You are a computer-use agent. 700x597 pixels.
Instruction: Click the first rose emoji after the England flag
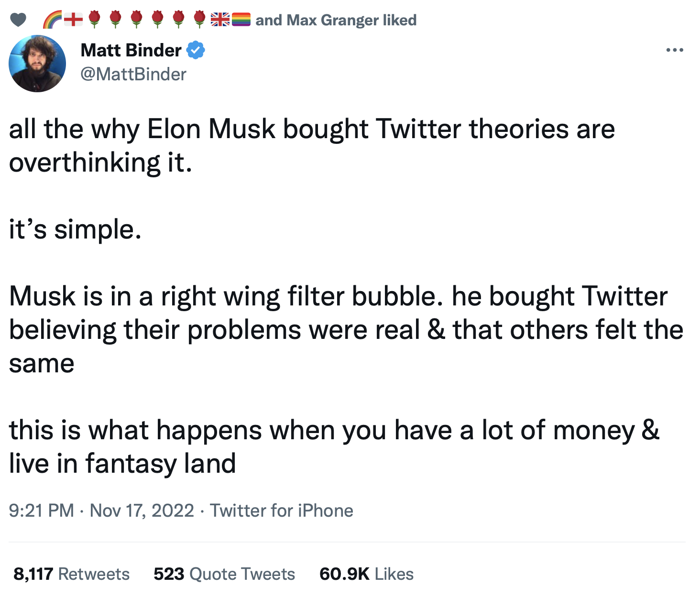tap(94, 19)
